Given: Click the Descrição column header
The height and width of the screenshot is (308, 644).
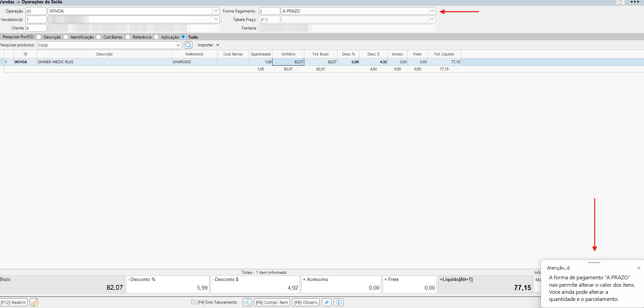Looking at the screenshot, I should click(104, 54).
